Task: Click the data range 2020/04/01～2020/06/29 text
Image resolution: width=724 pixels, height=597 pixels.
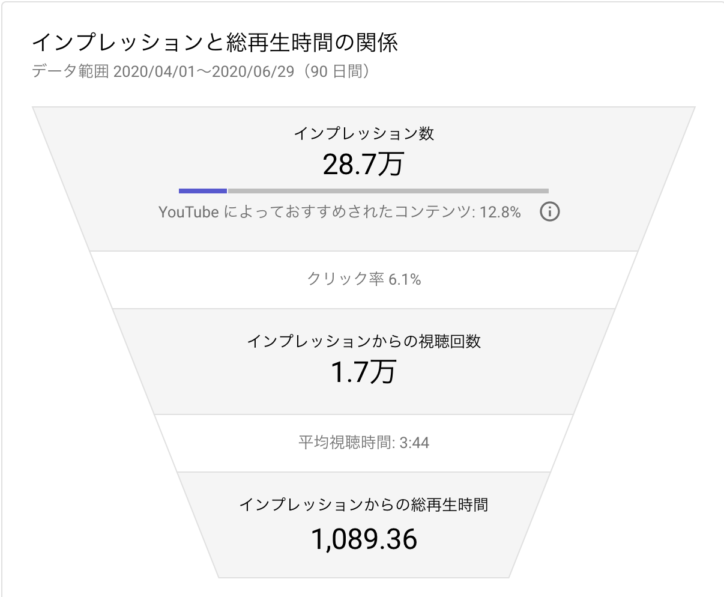Action: click(x=204, y=72)
